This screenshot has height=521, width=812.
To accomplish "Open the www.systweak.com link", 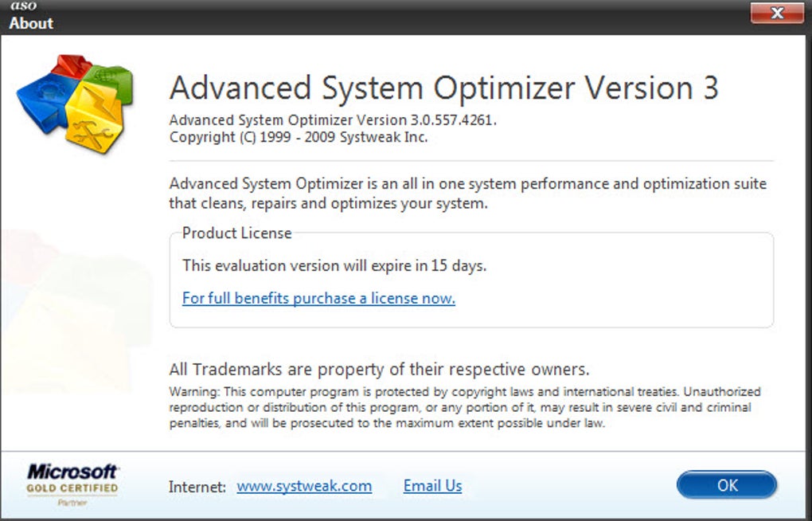I will [x=304, y=486].
